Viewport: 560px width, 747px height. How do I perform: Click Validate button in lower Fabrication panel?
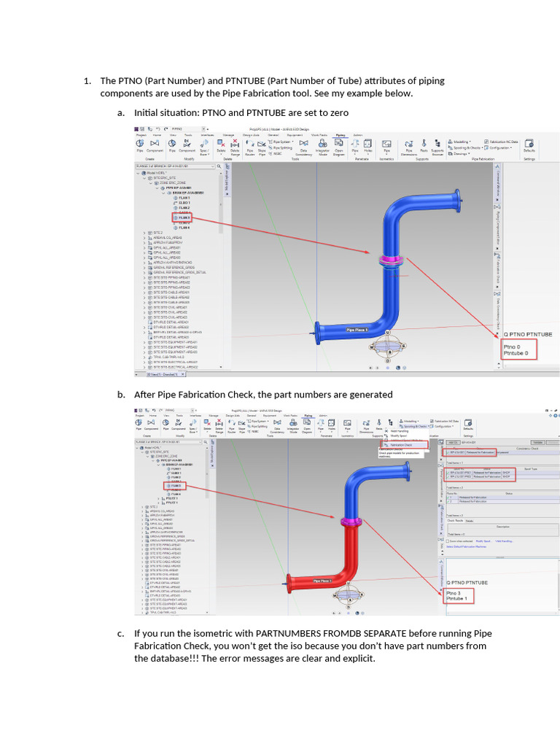click(x=537, y=443)
